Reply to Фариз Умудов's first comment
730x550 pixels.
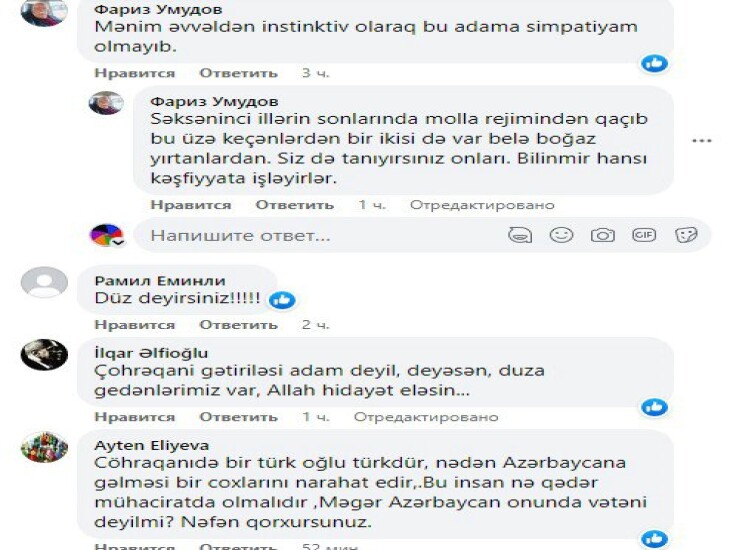(x=238, y=73)
